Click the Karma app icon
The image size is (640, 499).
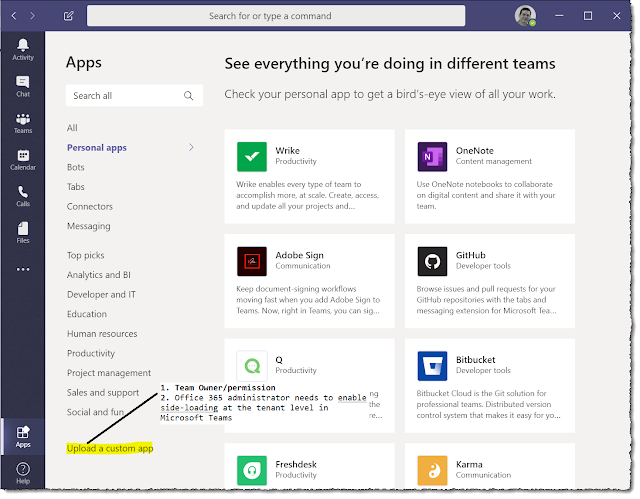coord(432,470)
